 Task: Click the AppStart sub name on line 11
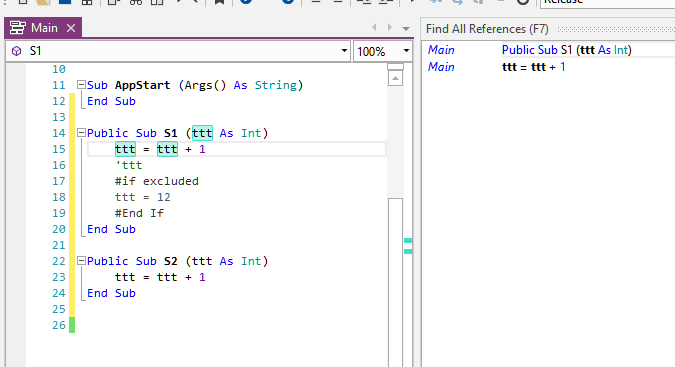[x=142, y=85]
